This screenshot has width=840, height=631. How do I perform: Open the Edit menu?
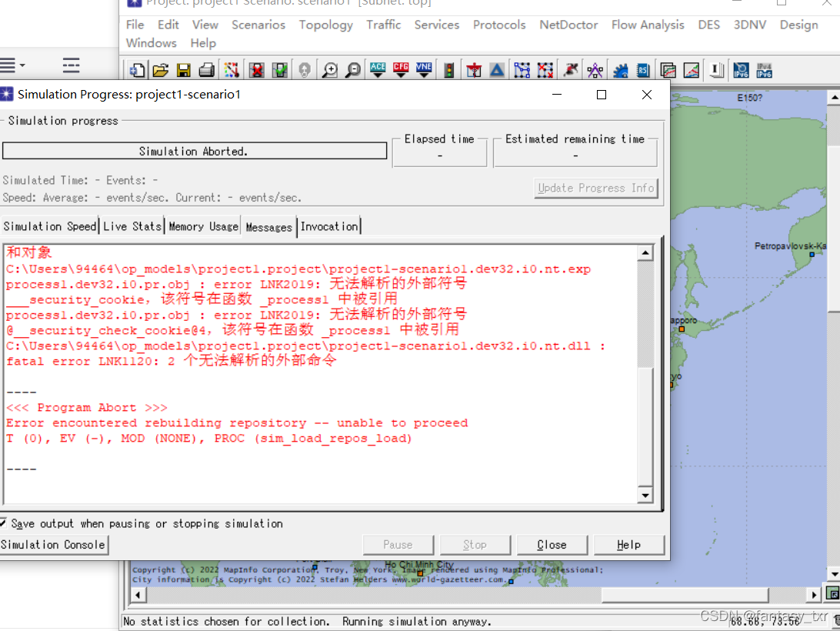point(168,25)
